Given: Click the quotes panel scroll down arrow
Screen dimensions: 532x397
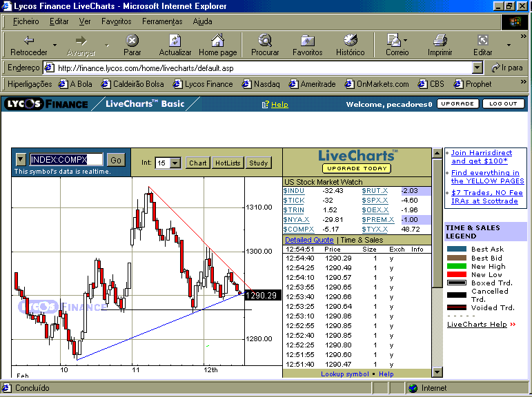Looking at the screenshot, I should coord(437,372).
